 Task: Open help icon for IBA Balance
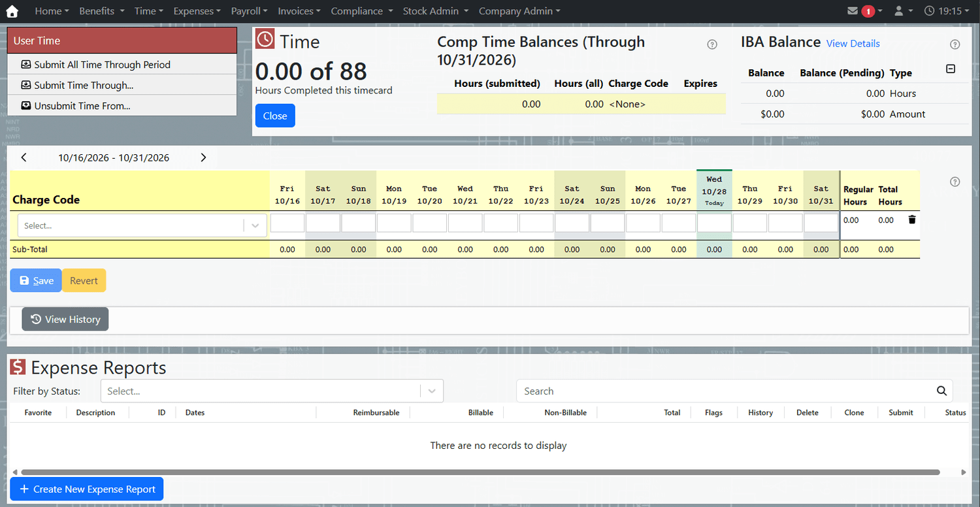pos(955,44)
